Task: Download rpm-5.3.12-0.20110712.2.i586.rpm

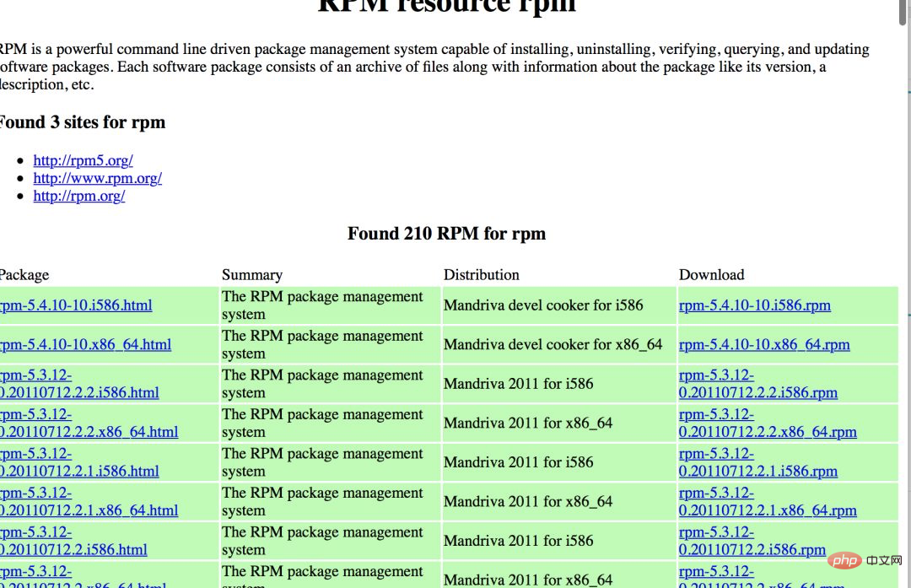Action: click(752, 541)
